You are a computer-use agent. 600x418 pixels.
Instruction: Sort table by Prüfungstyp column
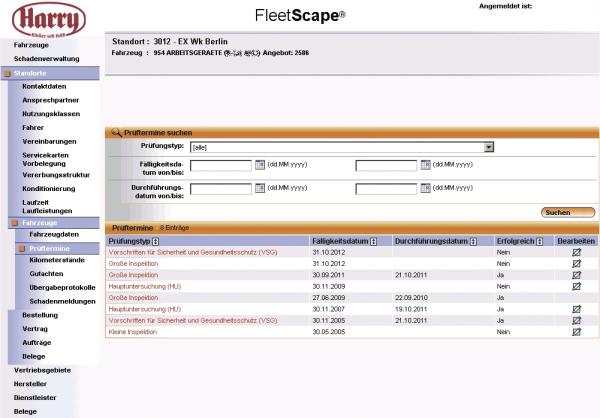click(x=155, y=242)
